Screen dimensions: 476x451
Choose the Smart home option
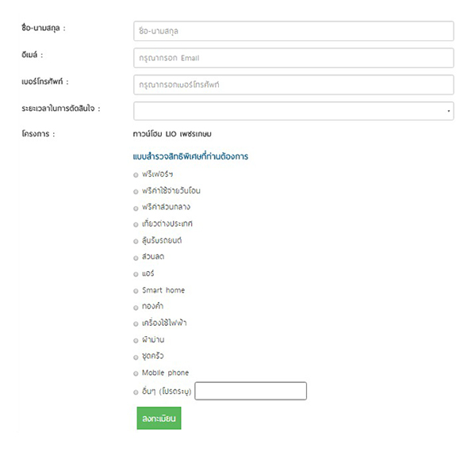click(x=136, y=291)
